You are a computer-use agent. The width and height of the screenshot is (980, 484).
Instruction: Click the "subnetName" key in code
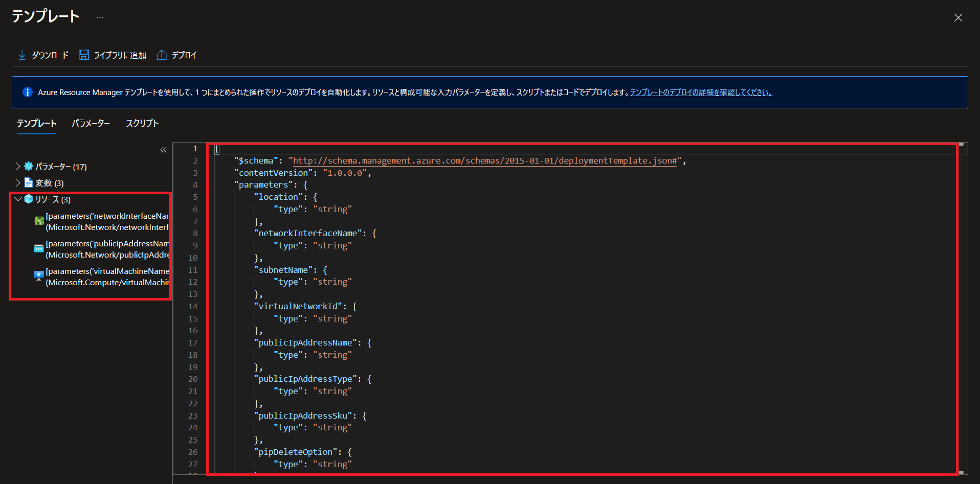point(283,270)
